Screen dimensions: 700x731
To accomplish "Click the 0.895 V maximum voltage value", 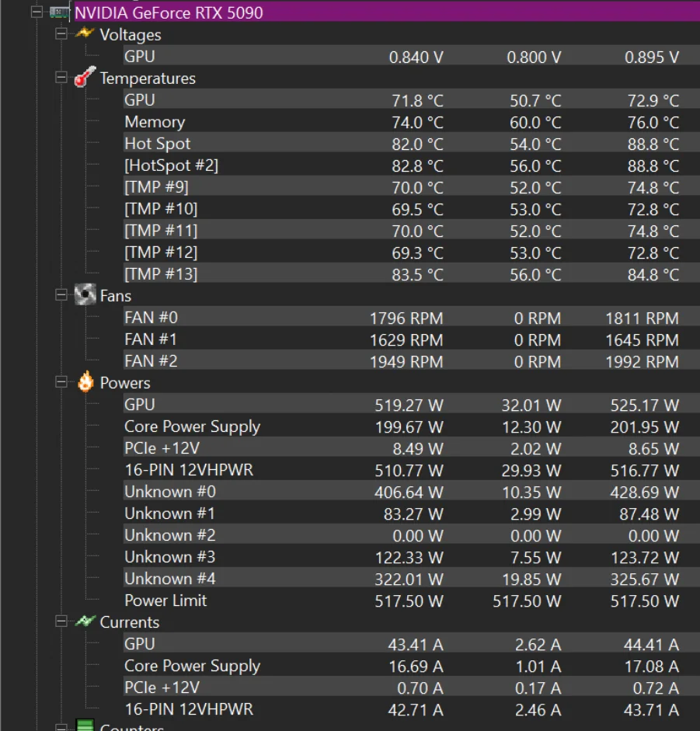I will click(652, 57).
